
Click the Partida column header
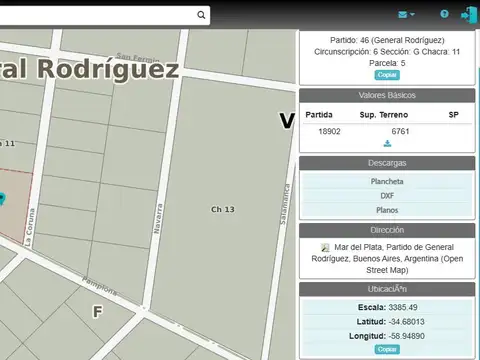point(319,115)
